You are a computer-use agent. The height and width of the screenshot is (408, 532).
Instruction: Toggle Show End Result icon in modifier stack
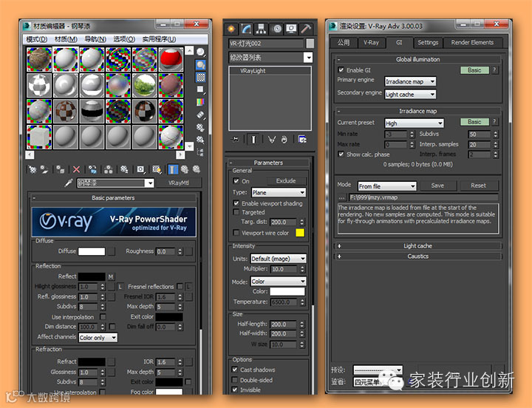click(x=253, y=139)
